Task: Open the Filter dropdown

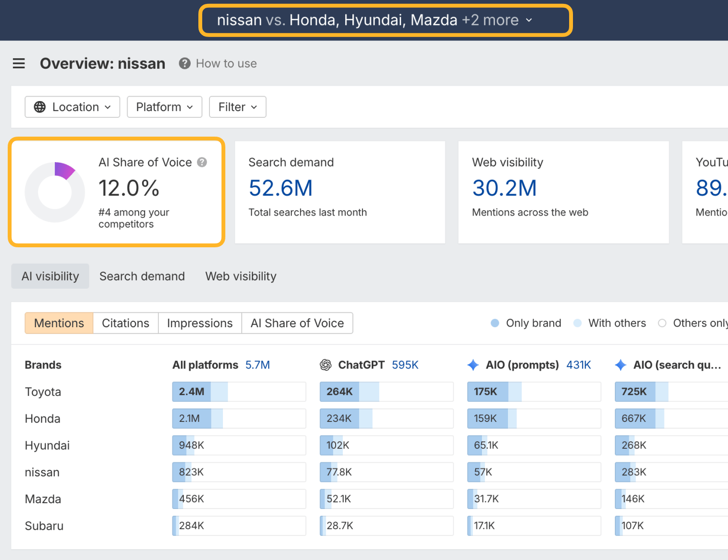Action: coord(238,107)
